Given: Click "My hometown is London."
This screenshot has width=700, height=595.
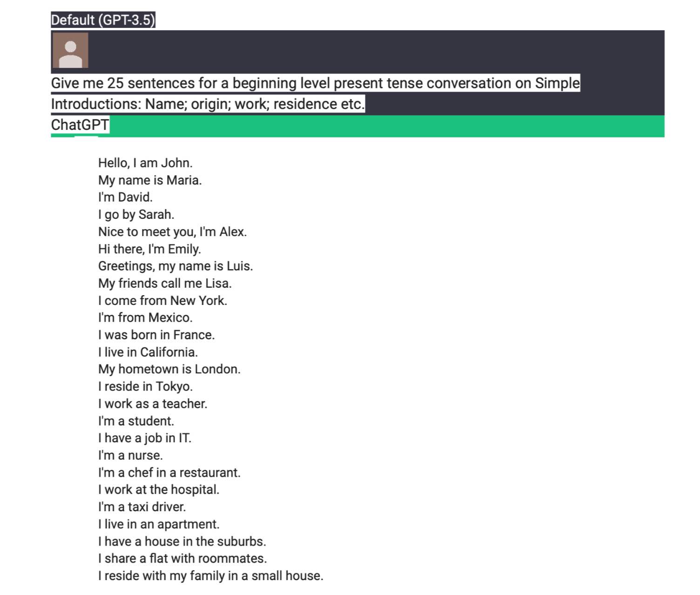Looking at the screenshot, I should (x=169, y=370).
